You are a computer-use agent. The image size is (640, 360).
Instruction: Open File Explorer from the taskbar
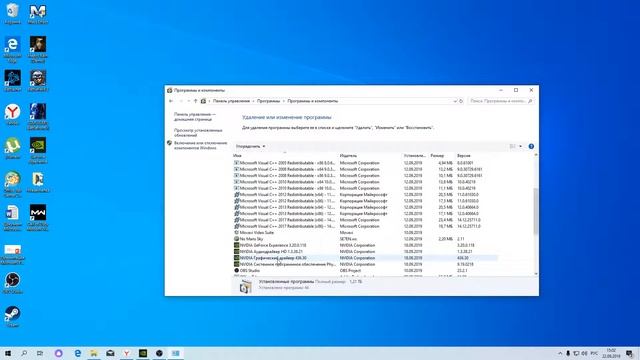94,353
